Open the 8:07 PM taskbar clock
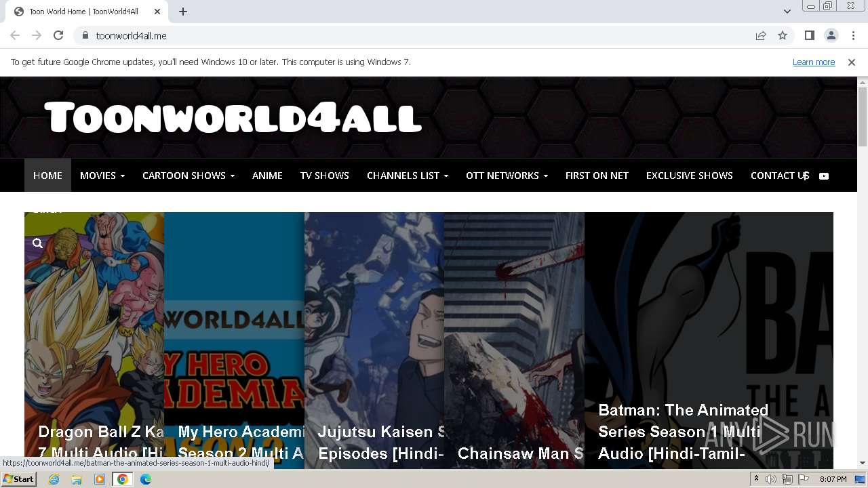 click(833, 479)
